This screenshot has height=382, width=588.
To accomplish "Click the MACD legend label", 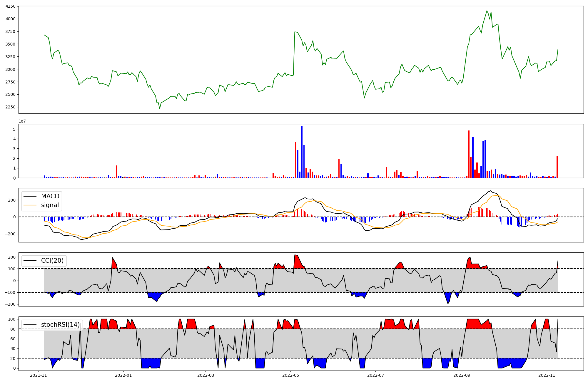I will click(50, 196).
